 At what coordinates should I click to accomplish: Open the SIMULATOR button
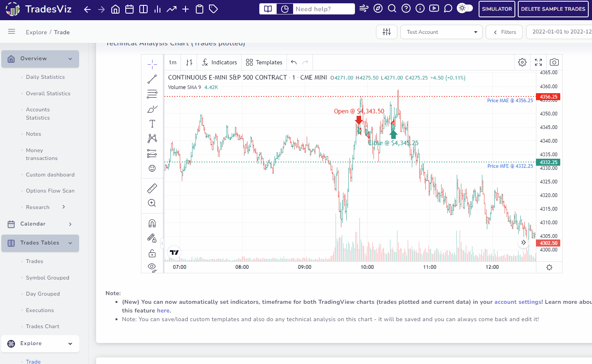click(x=497, y=9)
